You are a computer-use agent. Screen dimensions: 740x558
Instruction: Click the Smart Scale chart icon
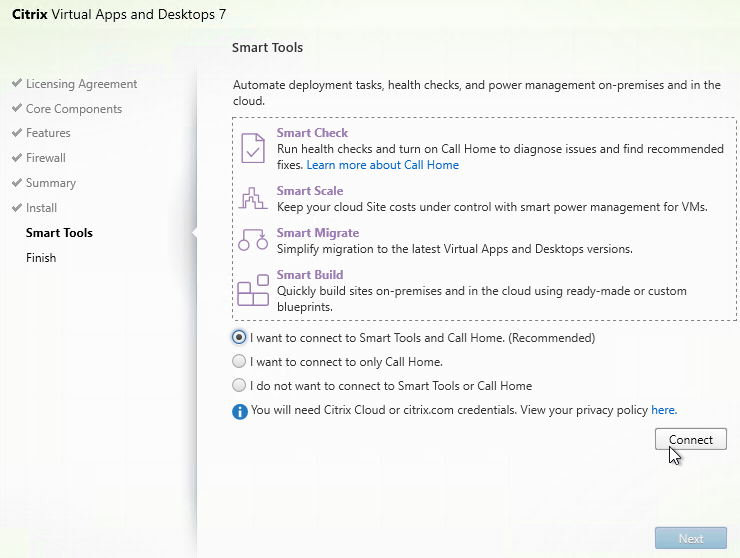252,198
